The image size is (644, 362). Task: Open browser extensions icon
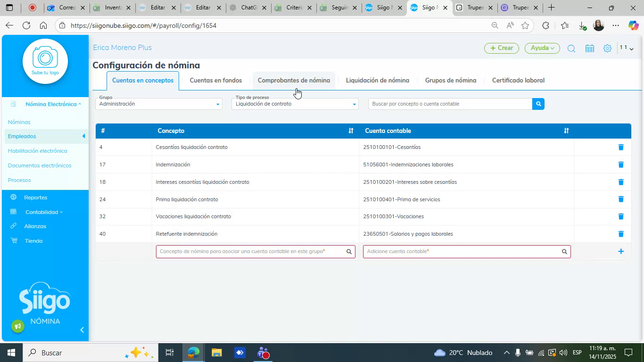pyautogui.click(x=545, y=25)
